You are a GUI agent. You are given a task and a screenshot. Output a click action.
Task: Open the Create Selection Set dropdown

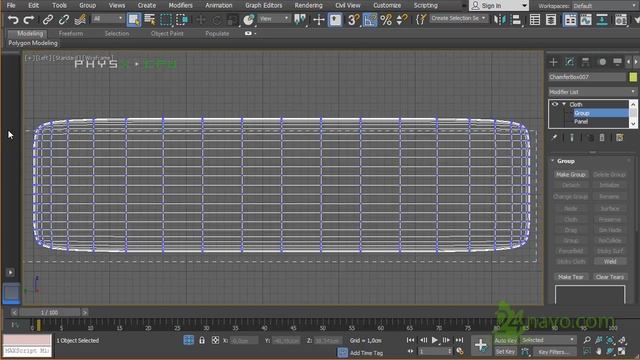coord(459,18)
